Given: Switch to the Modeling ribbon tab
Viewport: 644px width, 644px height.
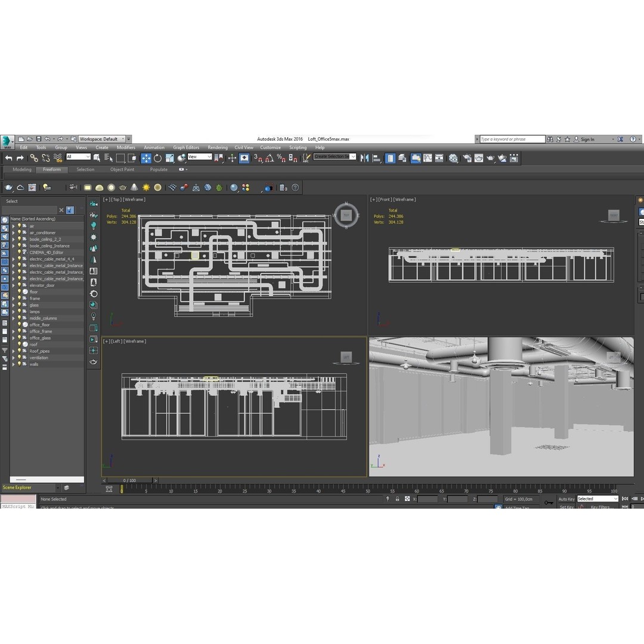Looking at the screenshot, I should pos(22,169).
